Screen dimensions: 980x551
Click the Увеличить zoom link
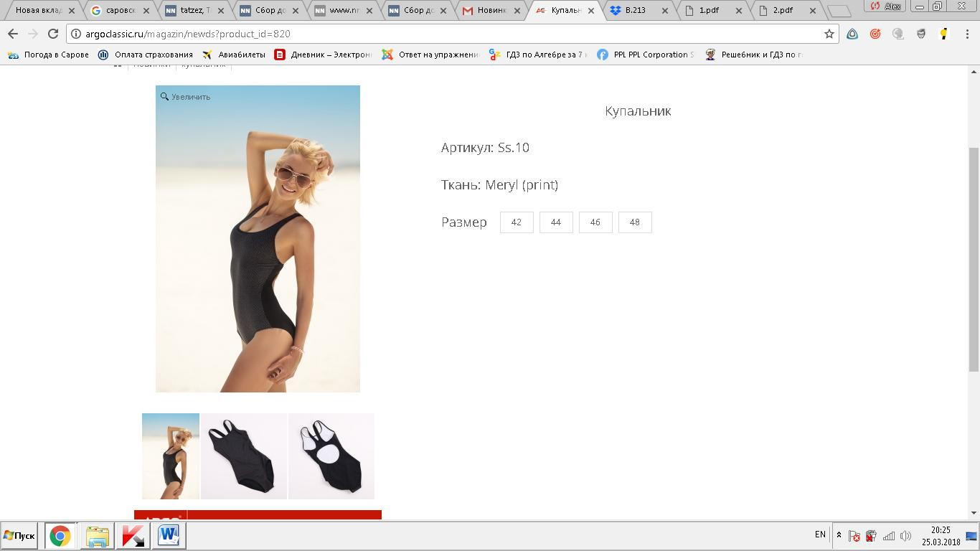click(185, 97)
